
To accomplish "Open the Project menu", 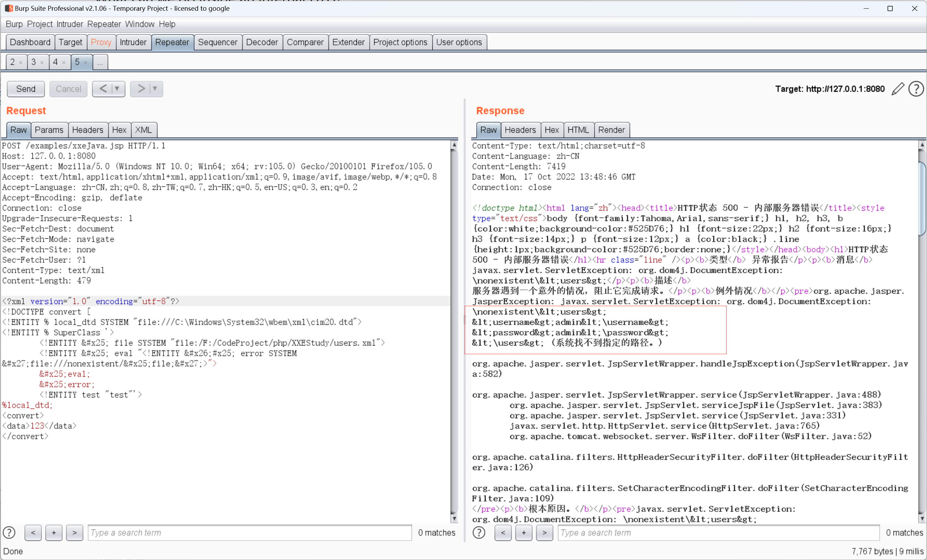I will [x=39, y=24].
